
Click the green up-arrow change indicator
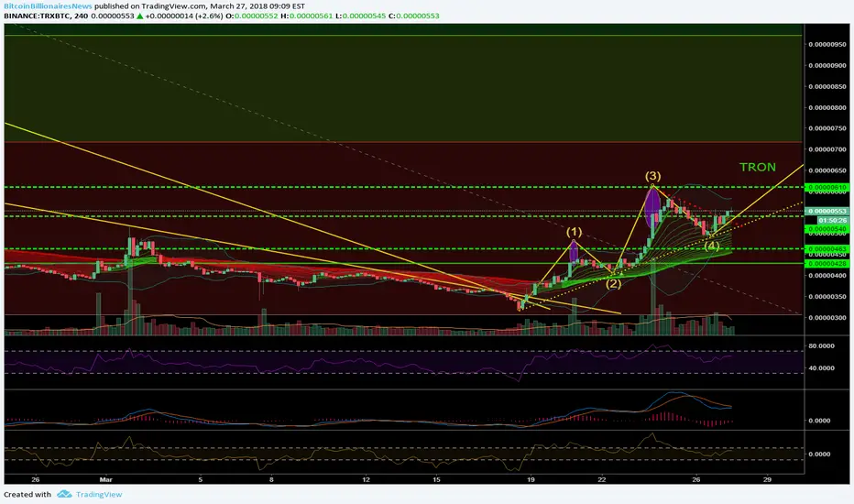click(140, 16)
